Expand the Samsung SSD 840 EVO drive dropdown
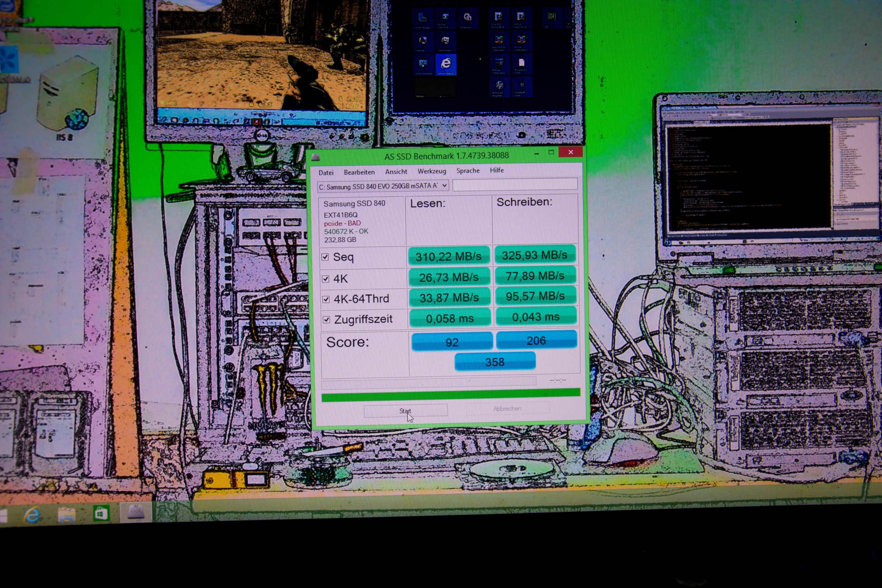Viewport: 882px width, 588px height. (x=444, y=185)
